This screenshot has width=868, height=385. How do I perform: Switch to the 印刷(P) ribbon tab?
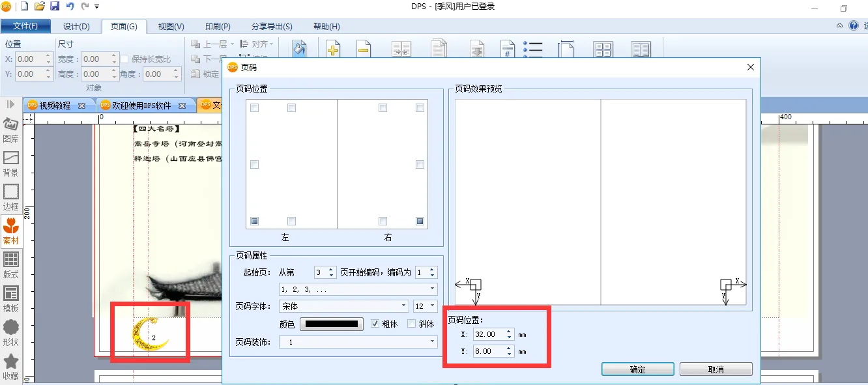tap(218, 26)
